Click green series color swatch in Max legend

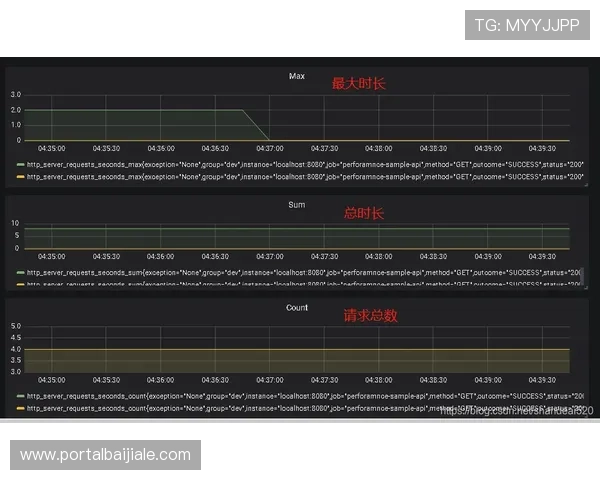pyautogui.click(x=21, y=165)
